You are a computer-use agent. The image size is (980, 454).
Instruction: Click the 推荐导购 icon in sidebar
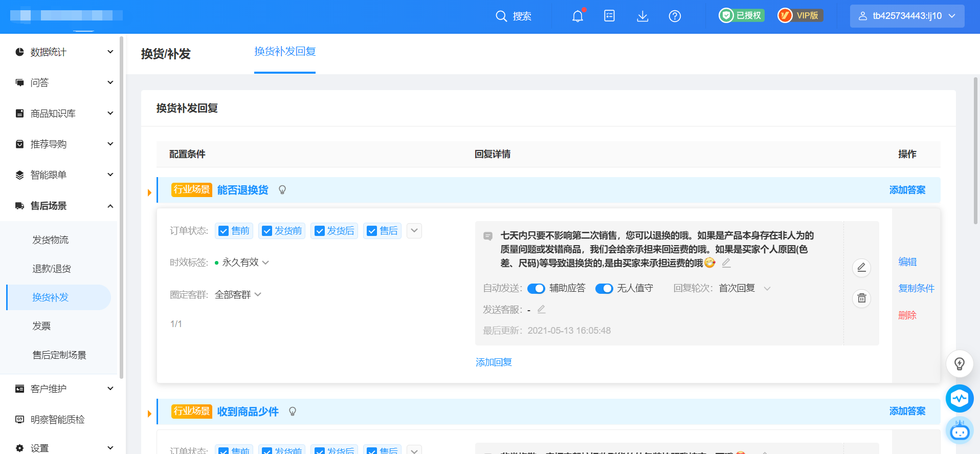20,144
